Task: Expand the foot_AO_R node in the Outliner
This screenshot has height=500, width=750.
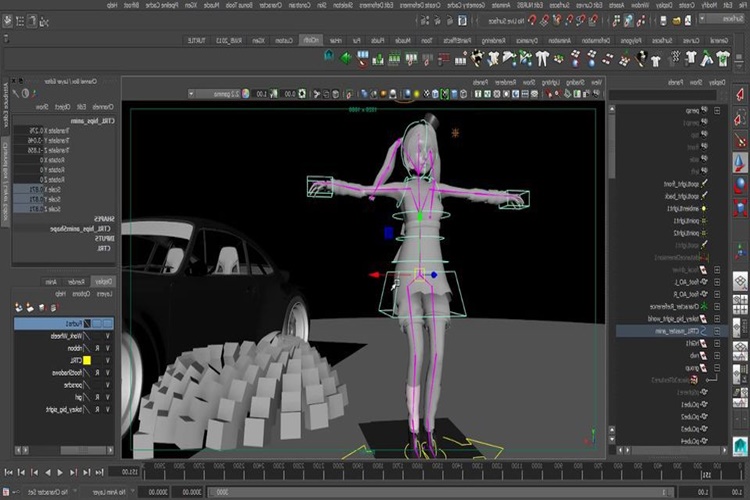Action: 717,294
